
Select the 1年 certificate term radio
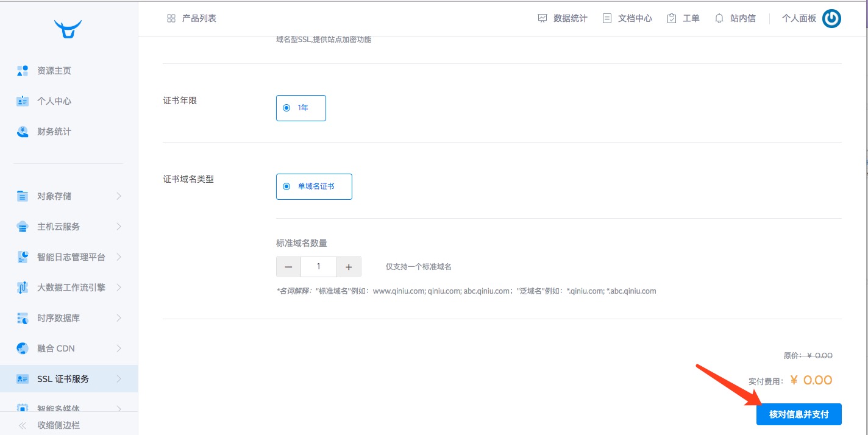coord(286,108)
